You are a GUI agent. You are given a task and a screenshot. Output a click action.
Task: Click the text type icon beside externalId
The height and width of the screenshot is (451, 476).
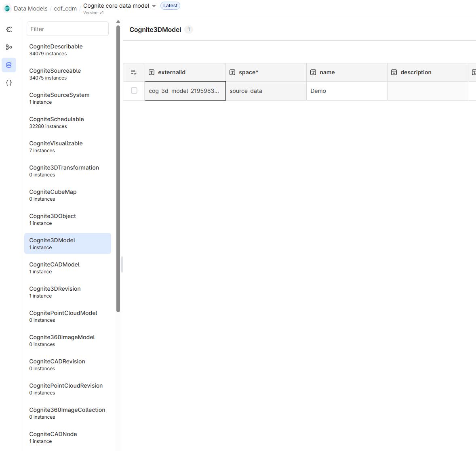[x=152, y=72]
